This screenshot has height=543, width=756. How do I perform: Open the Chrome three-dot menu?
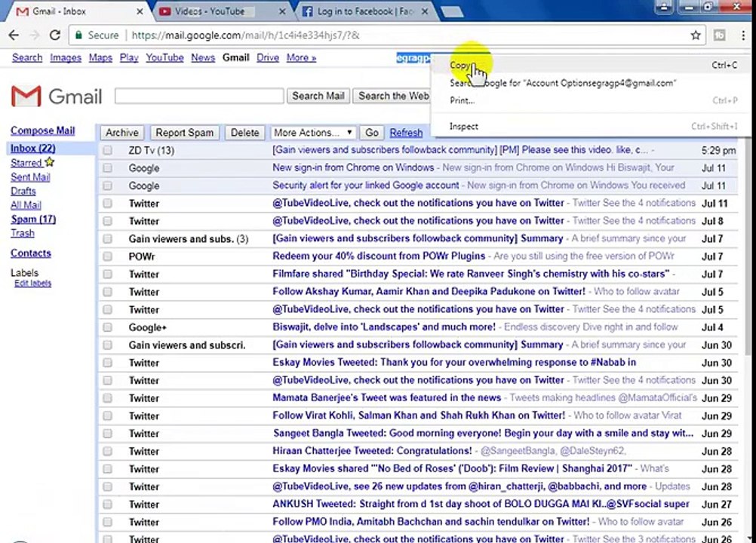point(743,35)
